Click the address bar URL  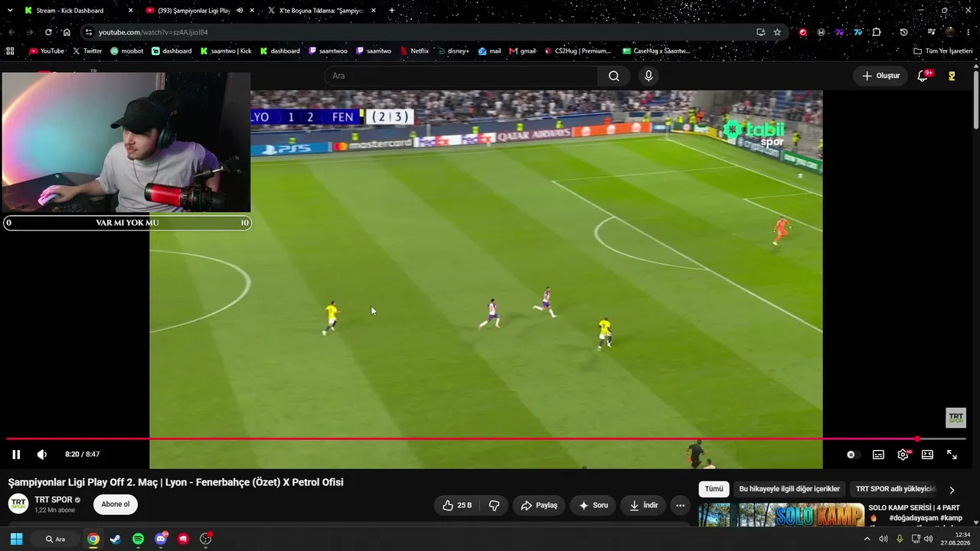153,32
